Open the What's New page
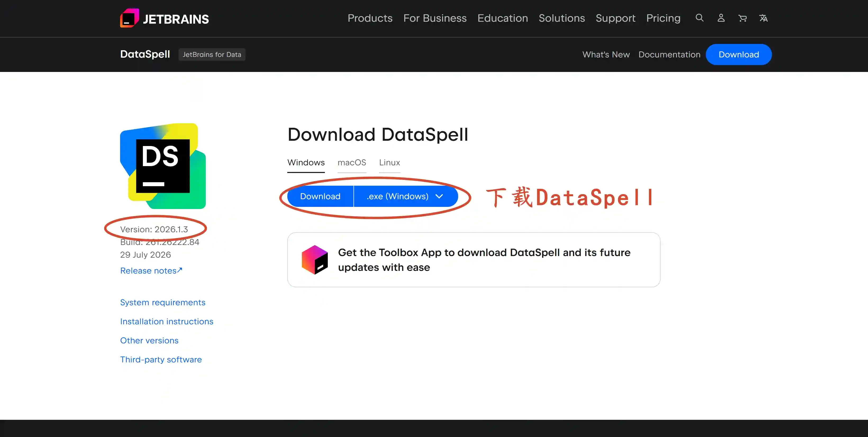Viewport: 868px width, 437px height. (x=606, y=54)
